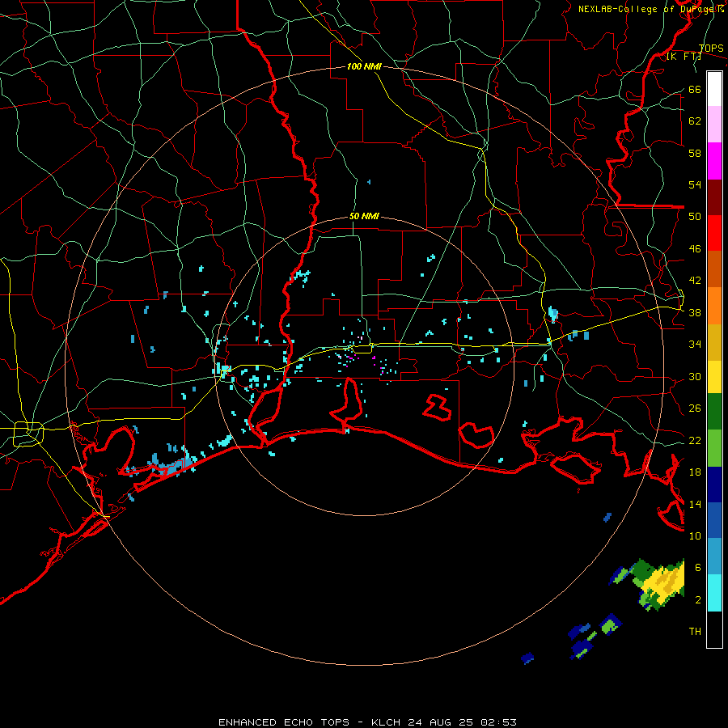Image resolution: width=728 pixels, height=728 pixels.
Task: Select the TOPS legend title
Action: tap(711, 49)
